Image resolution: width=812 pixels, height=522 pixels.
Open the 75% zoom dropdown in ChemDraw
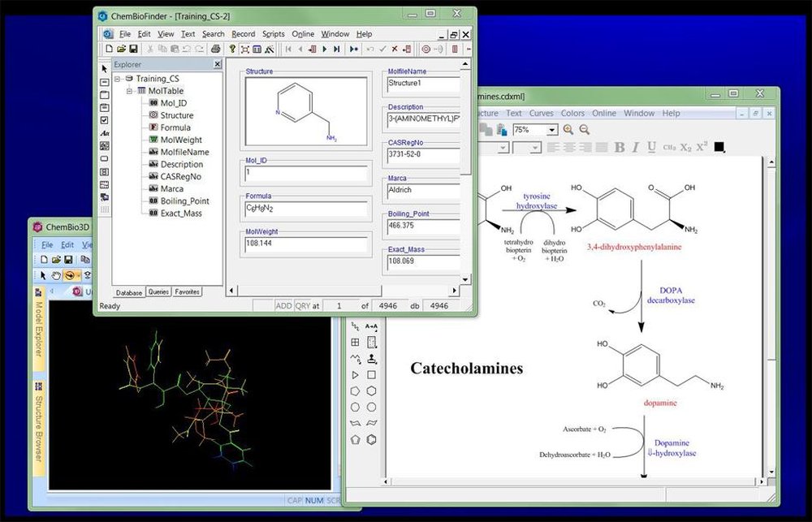pyautogui.click(x=552, y=130)
